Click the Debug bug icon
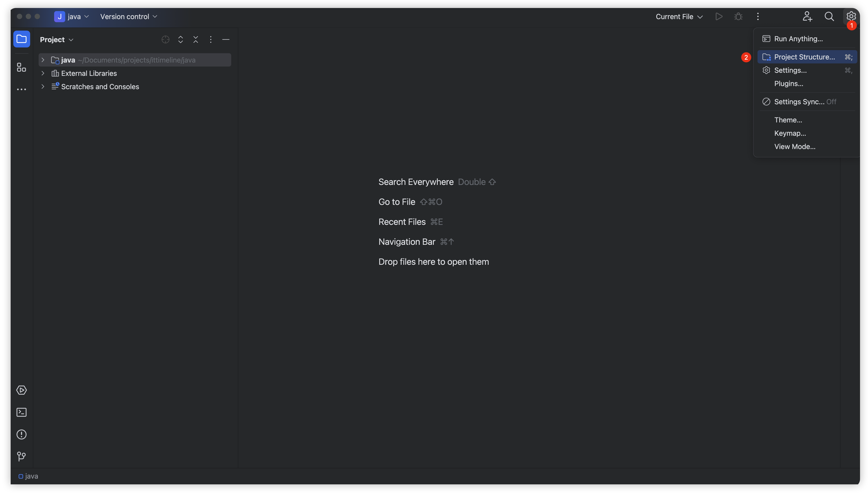 738,17
